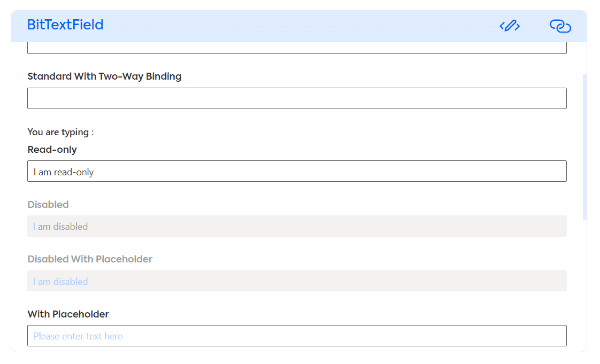
Task: Select the text saying I am read-only
Action: click(x=63, y=172)
